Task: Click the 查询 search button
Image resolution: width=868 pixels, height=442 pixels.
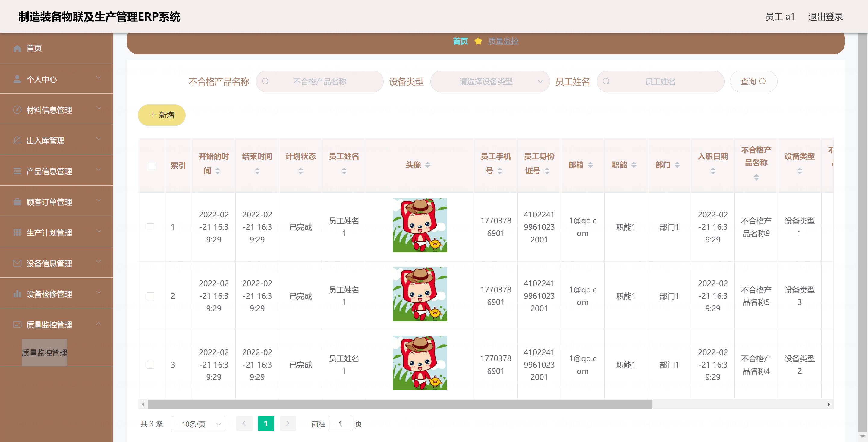Action: 753,81
